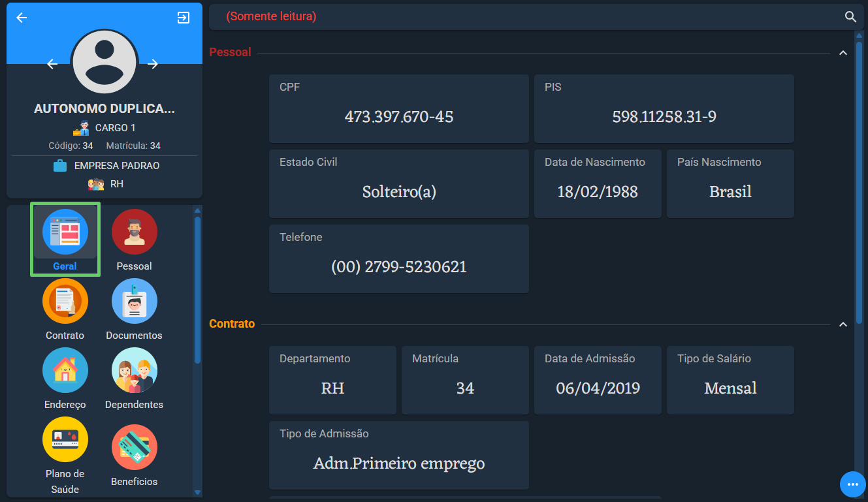Screen dimensions: 868x502
Task: Select the CPF card 473.397.670-45
Action: click(399, 108)
